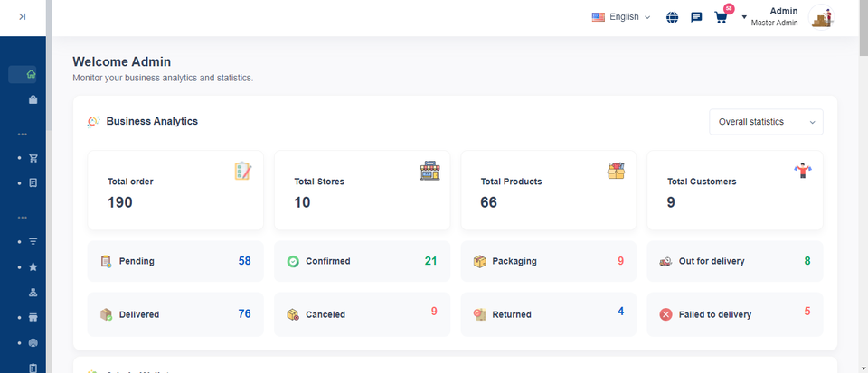The height and width of the screenshot is (373, 868).
Task: Open the Total order card
Action: click(175, 190)
